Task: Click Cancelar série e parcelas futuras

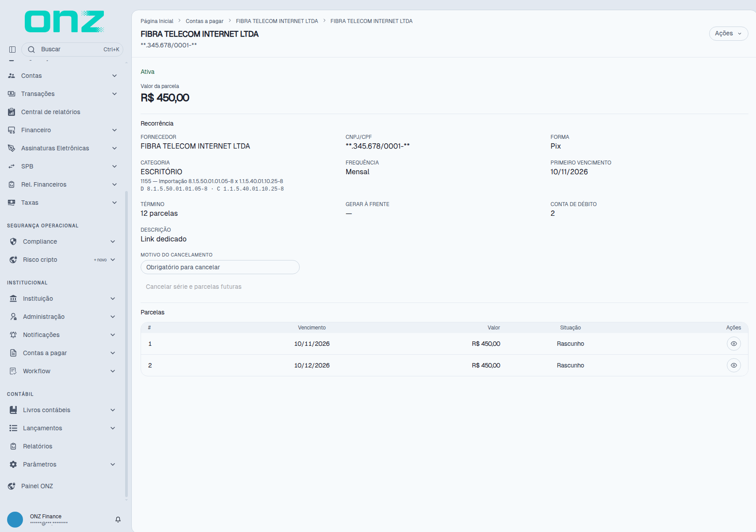Action: [x=194, y=287]
